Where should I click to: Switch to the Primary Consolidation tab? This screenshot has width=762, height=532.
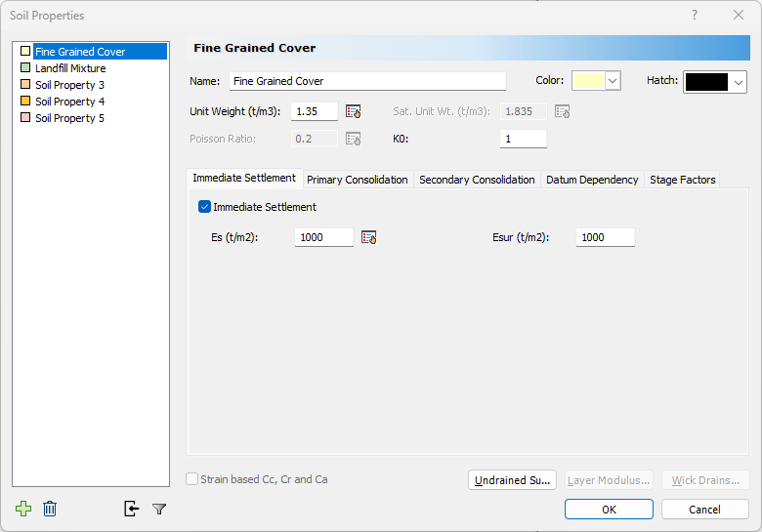coord(358,180)
